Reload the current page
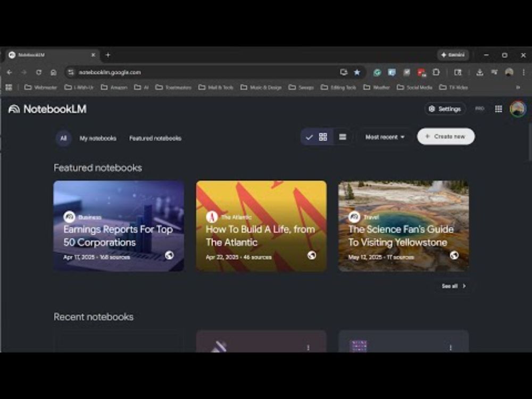 coord(39,72)
